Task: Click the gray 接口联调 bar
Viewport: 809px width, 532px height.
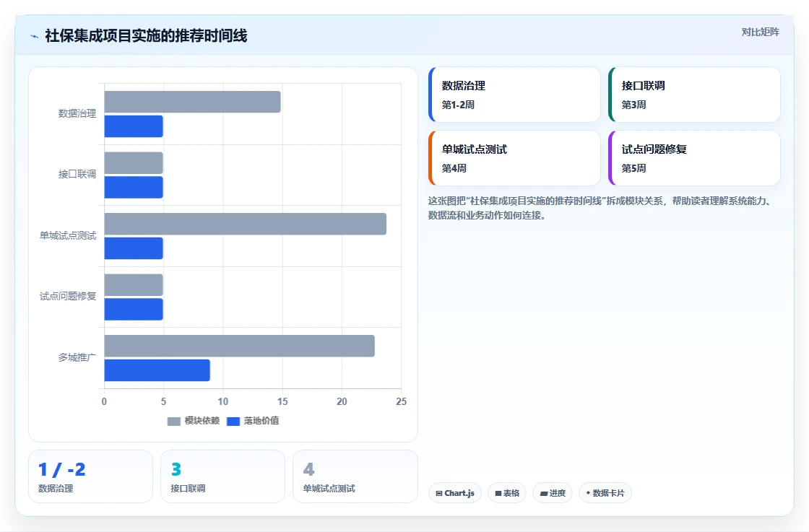Action: click(134, 163)
